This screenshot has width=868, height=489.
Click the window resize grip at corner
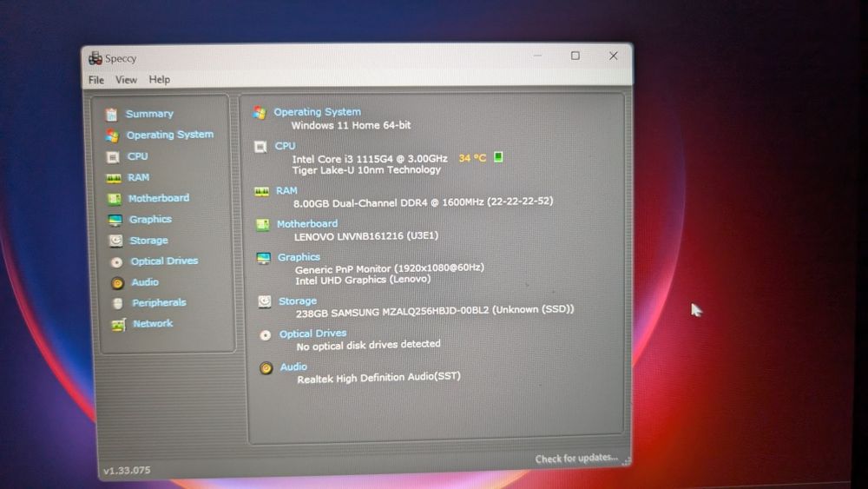click(626, 460)
